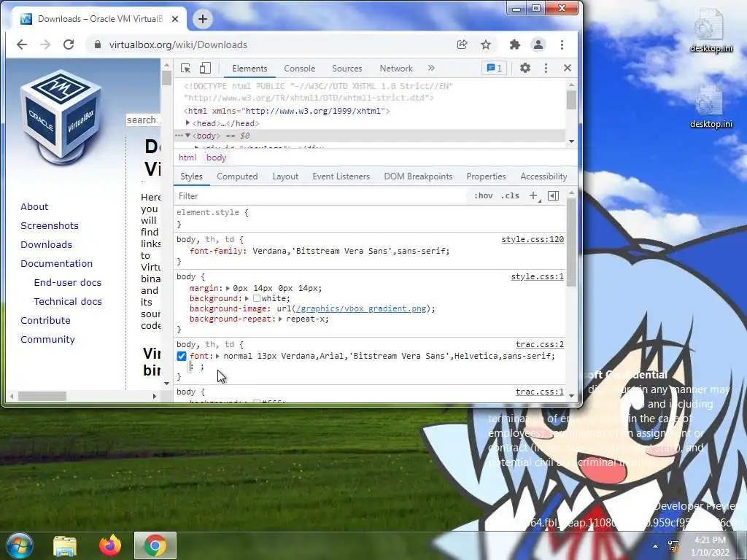Open the Documentation sidebar link
747x560 pixels.
57,264
